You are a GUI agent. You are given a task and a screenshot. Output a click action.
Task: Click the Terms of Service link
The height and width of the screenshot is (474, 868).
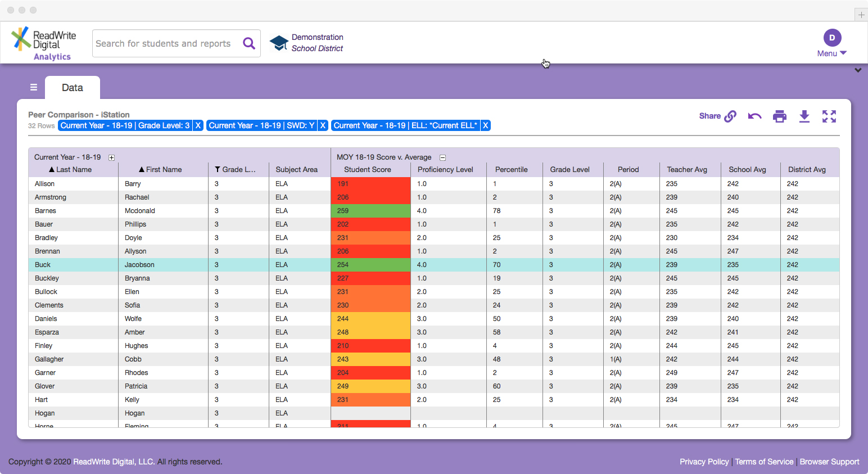(764, 461)
